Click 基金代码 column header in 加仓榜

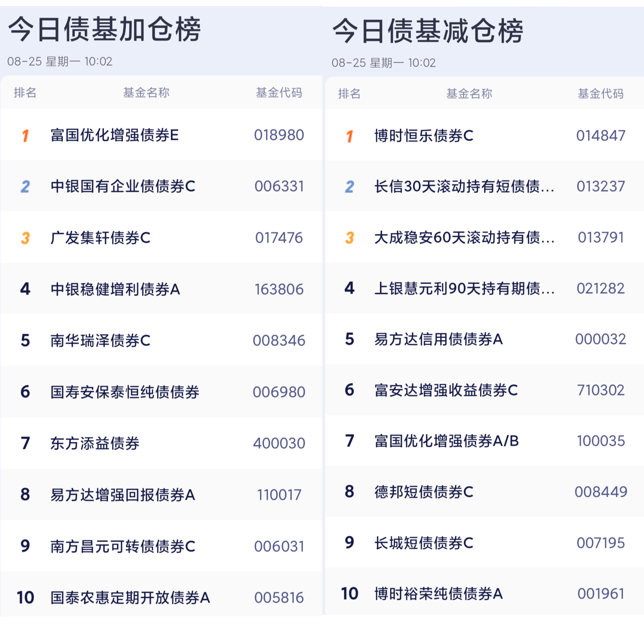279,92
